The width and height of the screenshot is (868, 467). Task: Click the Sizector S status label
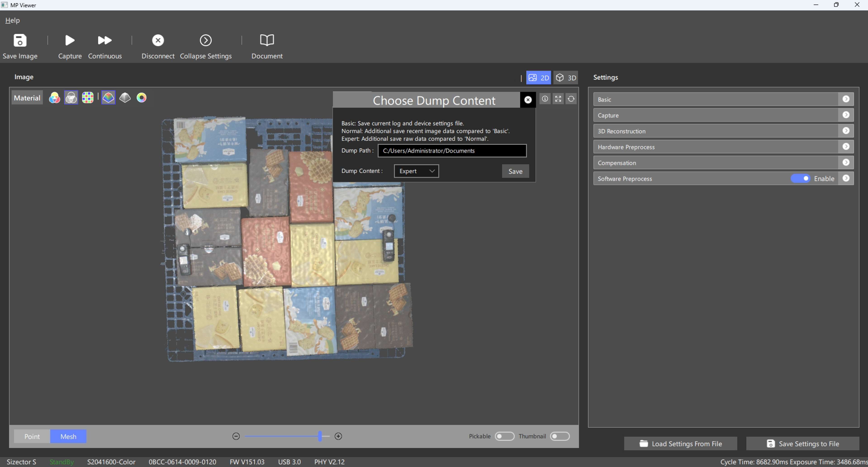tap(21, 462)
